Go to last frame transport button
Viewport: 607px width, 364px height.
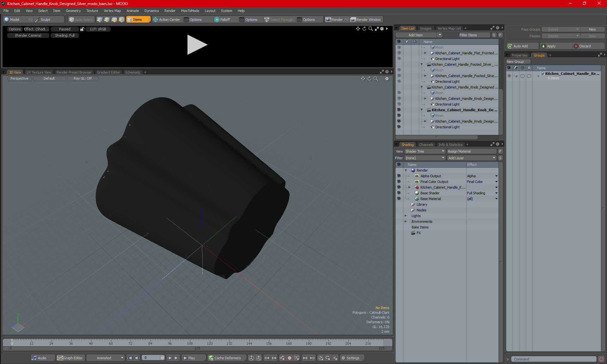(x=177, y=358)
